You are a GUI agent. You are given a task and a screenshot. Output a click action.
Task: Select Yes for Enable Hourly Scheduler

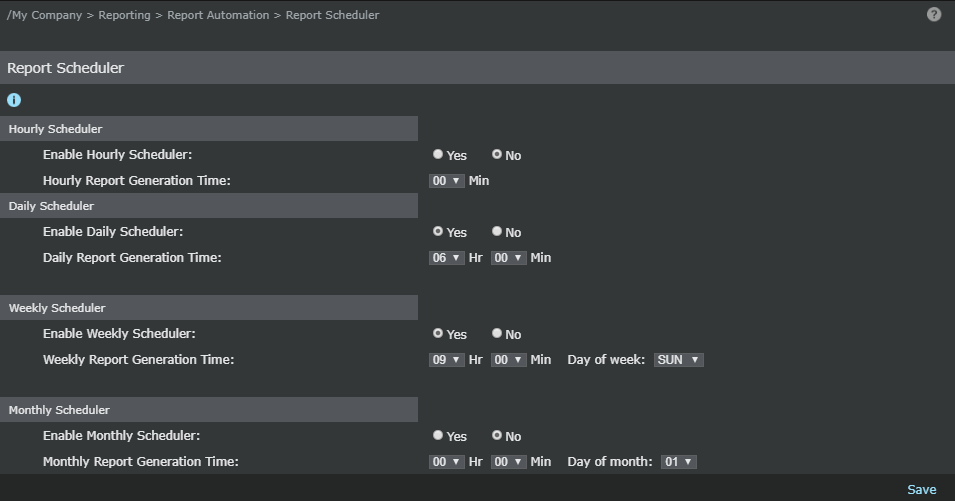(438, 155)
